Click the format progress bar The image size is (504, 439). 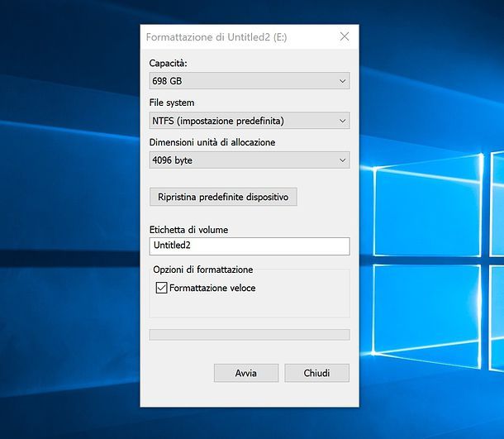click(250, 335)
